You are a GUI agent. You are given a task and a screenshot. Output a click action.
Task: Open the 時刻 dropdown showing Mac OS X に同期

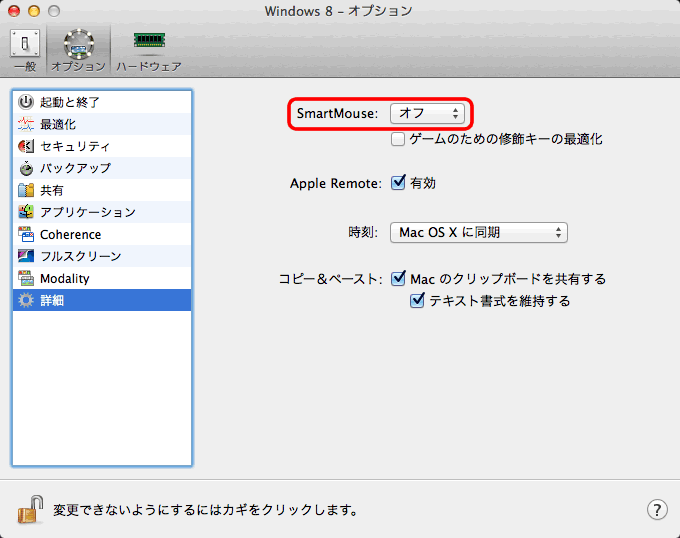(479, 233)
